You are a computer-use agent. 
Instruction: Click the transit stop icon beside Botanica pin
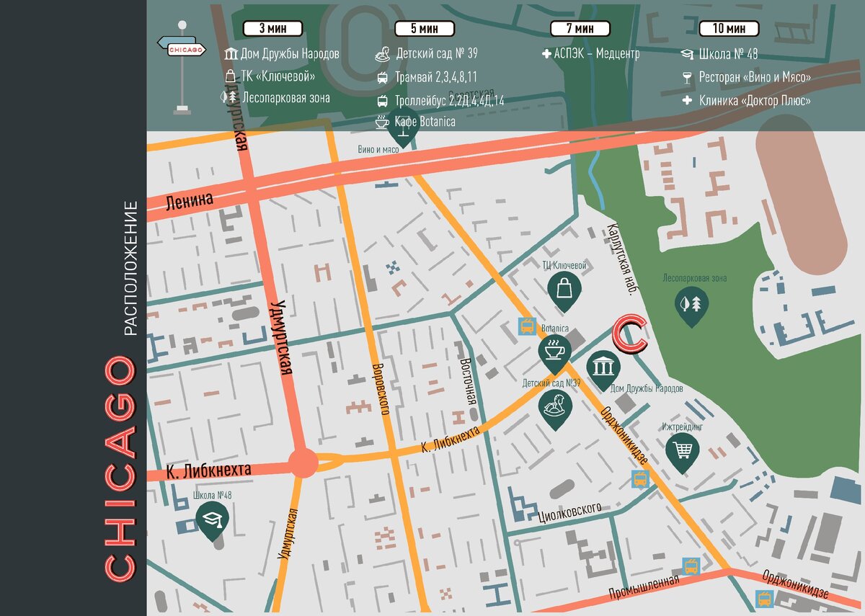pyautogui.click(x=527, y=327)
